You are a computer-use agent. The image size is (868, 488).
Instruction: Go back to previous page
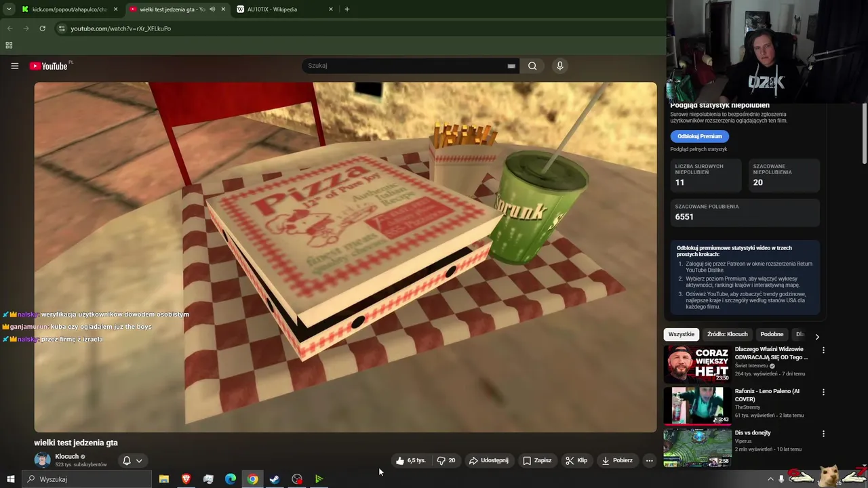(9, 28)
